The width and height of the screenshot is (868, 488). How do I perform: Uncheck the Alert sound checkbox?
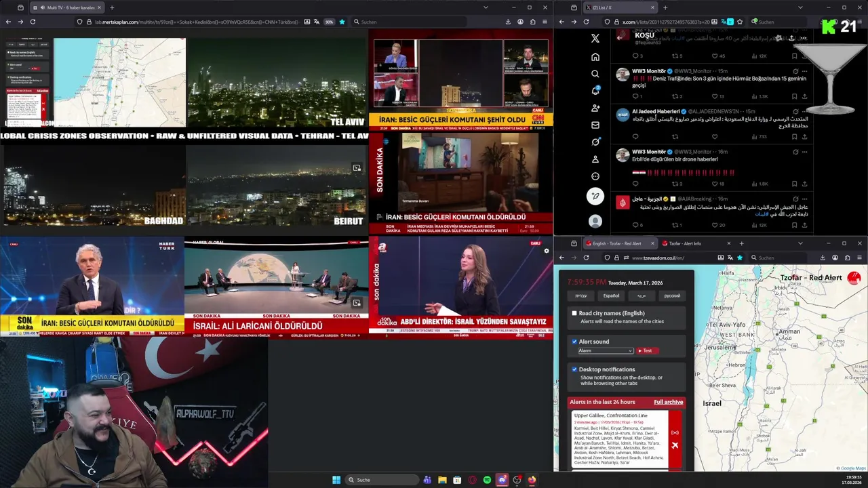click(574, 342)
